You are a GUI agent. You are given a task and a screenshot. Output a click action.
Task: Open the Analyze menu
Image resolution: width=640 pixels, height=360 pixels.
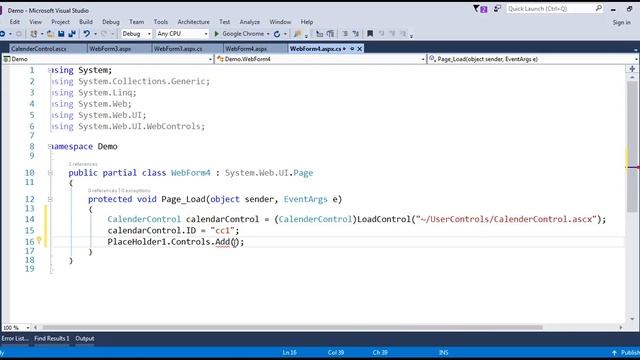[x=250, y=22]
